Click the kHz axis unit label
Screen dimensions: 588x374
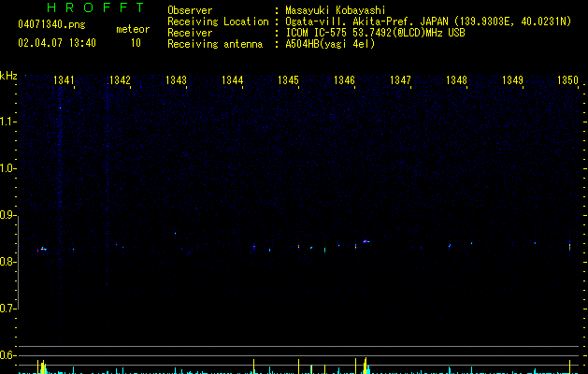8,76
